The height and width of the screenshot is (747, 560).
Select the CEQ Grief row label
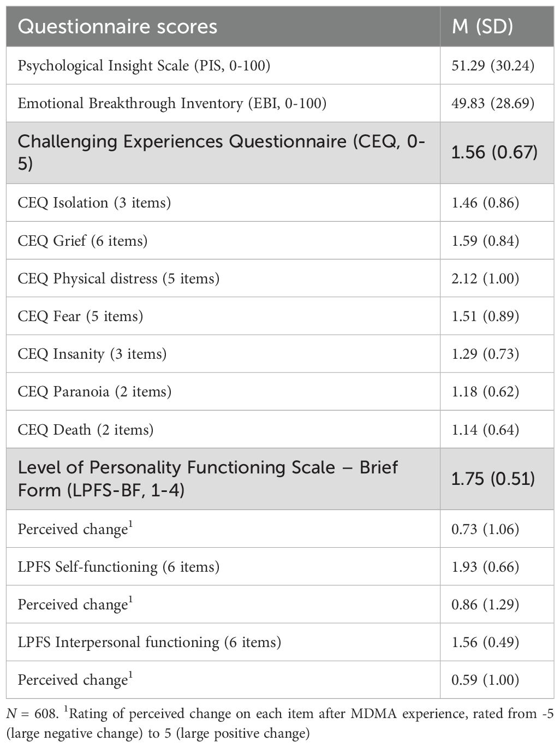coord(82,241)
